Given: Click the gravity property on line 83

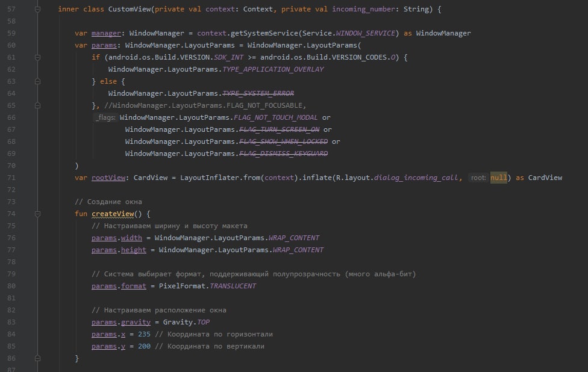Looking at the screenshot, I should click(136, 322).
